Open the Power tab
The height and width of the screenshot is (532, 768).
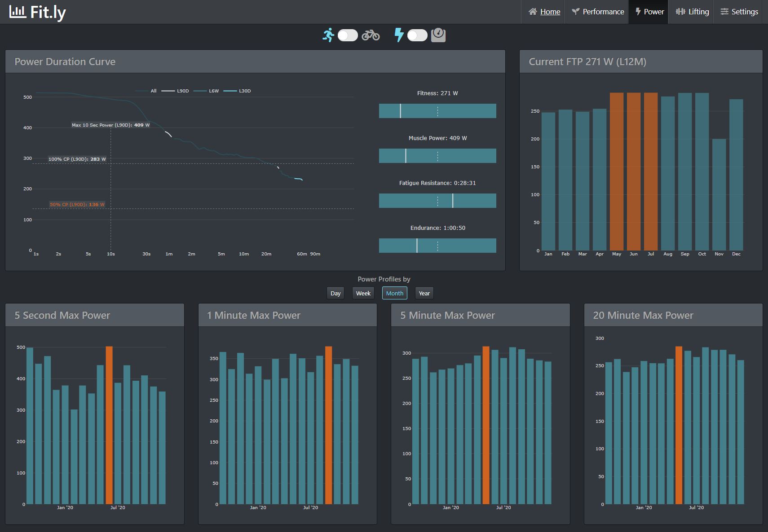pyautogui.click(x=649, y=12)
